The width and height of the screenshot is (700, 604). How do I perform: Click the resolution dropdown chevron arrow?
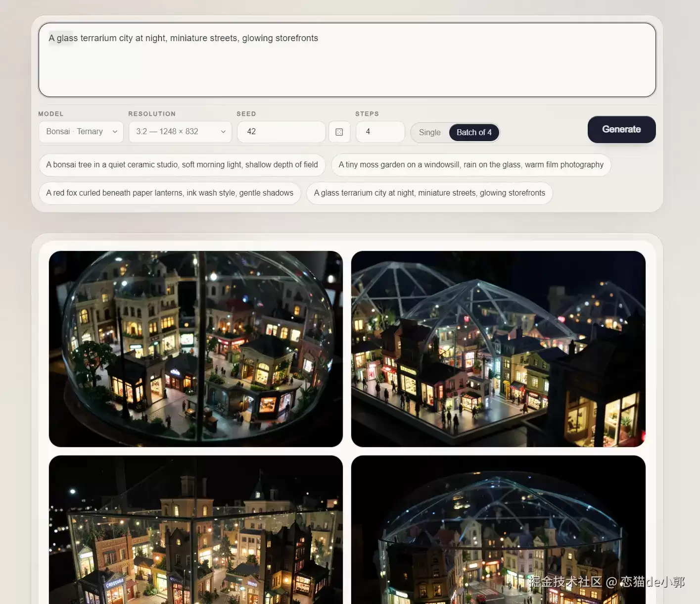(x=223, y=132)
